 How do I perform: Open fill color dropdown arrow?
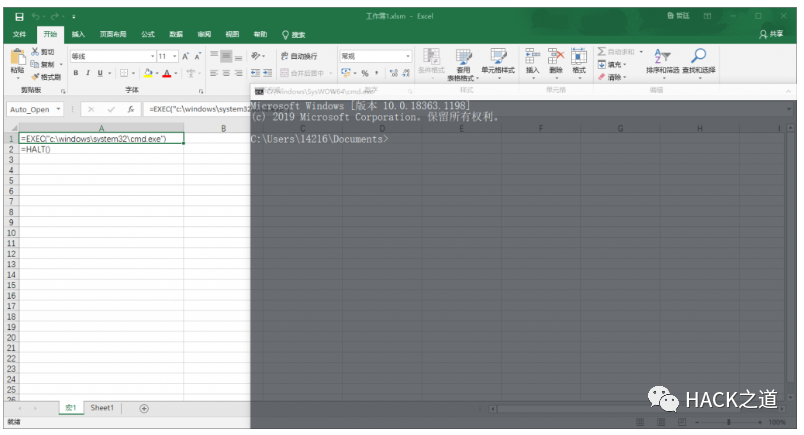(157, 73)
